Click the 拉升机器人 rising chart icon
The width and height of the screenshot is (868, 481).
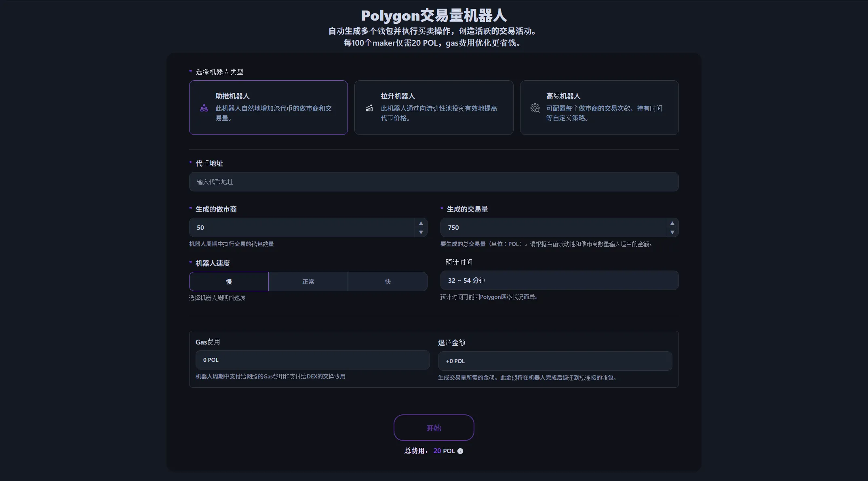tap(369, 108)
